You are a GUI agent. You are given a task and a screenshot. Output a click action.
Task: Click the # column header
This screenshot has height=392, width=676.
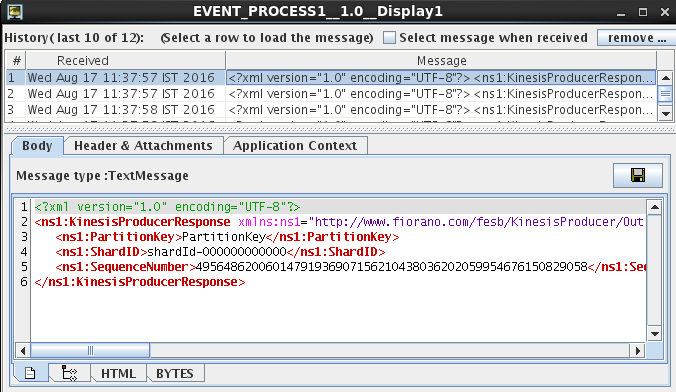click(16, 60)
